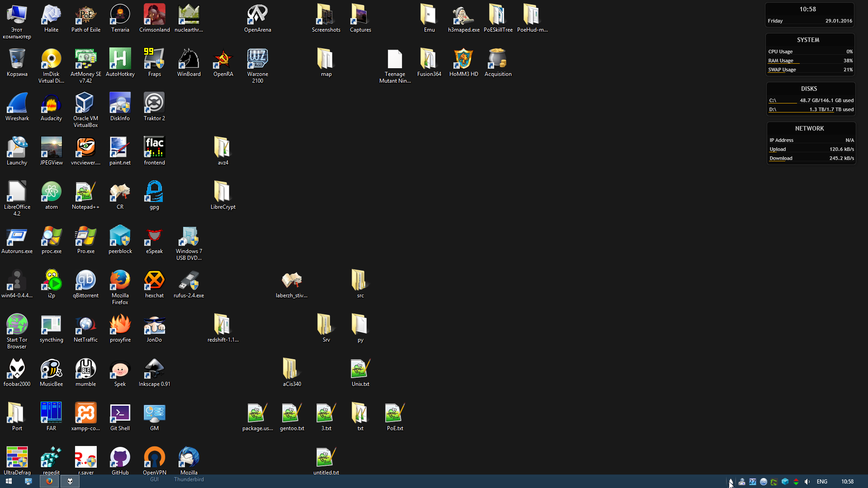868x488 pixels.
Task: Launch Terraria from the desktop
Action: point(120,18)
